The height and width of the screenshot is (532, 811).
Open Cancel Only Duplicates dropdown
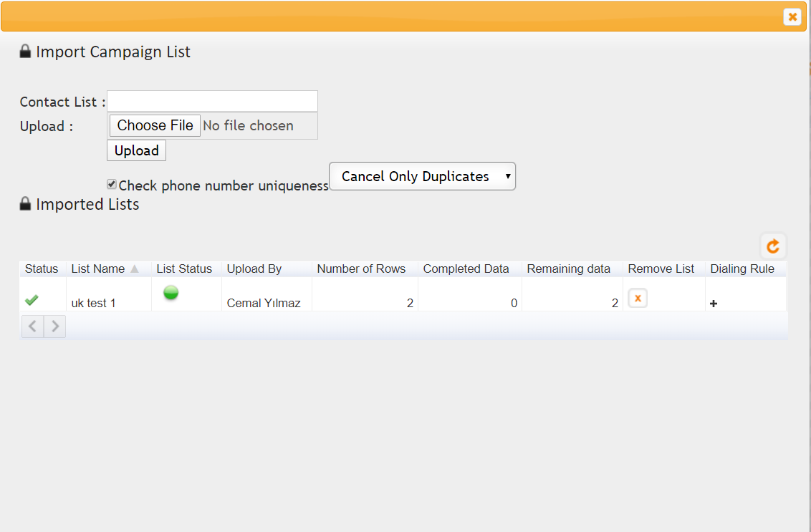coord(423,176)
